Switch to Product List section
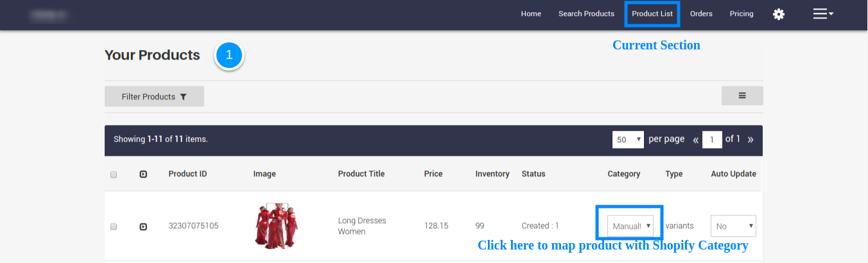 click(652, 13)
